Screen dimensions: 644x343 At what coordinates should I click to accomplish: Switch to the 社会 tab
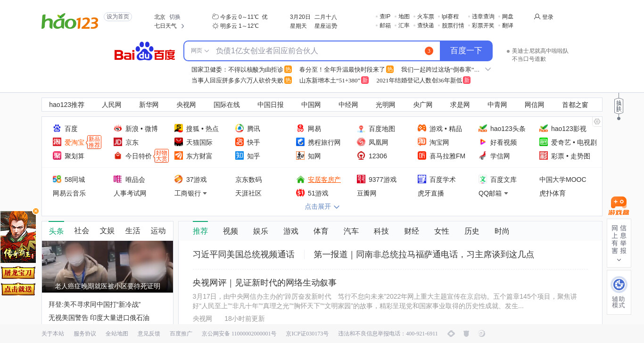click(x=82, y=231)
